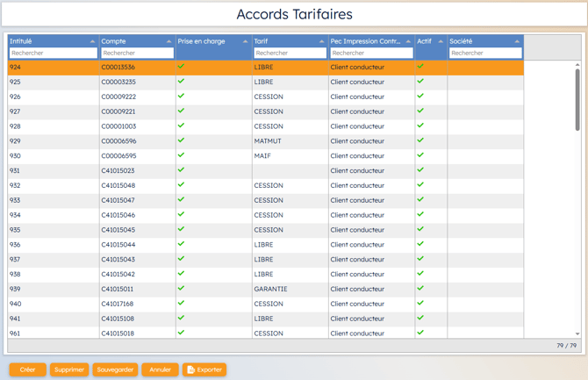Click the Exporter button
588x380 pixels.
coord(204,369)
